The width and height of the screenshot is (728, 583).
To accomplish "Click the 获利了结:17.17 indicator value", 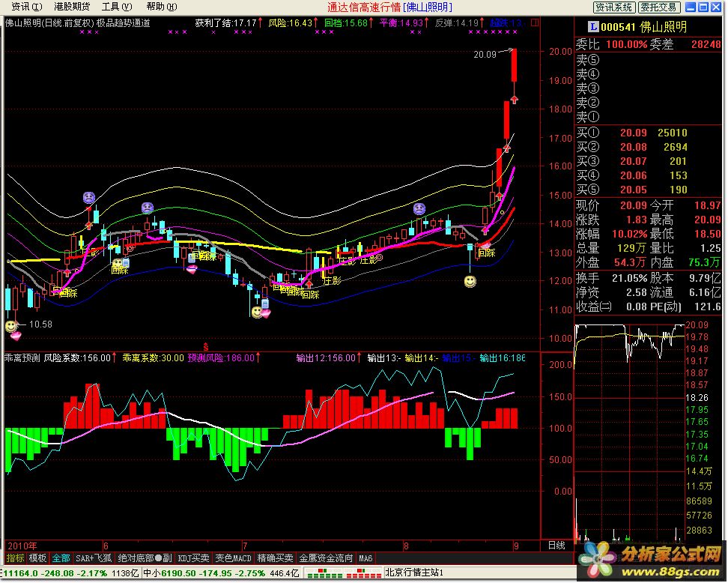I will click(229, 22).
